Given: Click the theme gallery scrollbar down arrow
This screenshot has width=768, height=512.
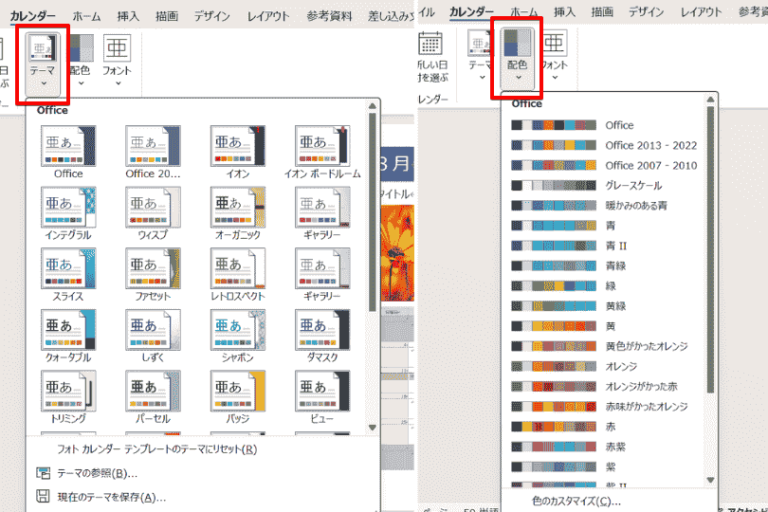Looking at the screenshot, I should pyautogui.click(x=372, y=427).
